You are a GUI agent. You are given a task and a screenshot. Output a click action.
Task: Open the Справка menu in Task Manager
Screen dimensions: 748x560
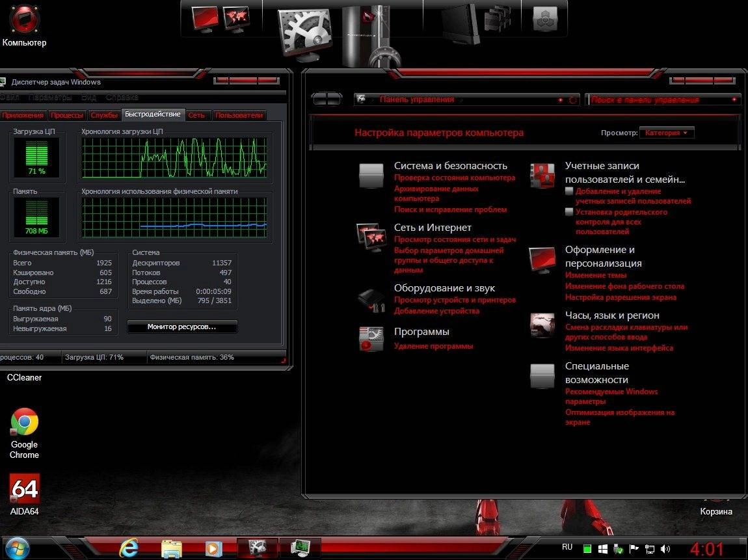tap(122, 98)
